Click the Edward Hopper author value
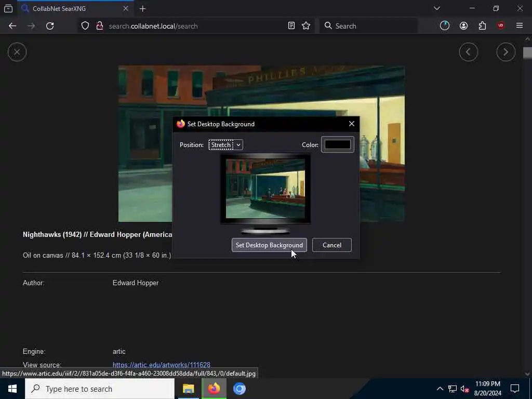Viewport: 532px width, 399px height. pyautogui.click(x=136, y=283)
